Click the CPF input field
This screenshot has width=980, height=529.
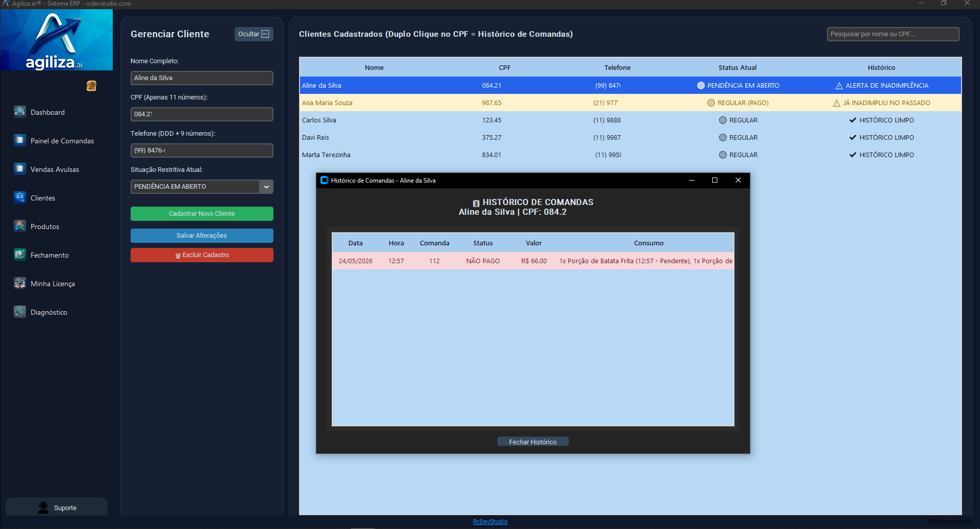(202, 114)
